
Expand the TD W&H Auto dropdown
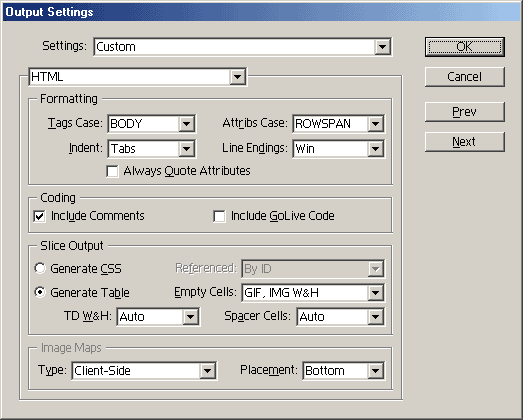click(158, 317)
